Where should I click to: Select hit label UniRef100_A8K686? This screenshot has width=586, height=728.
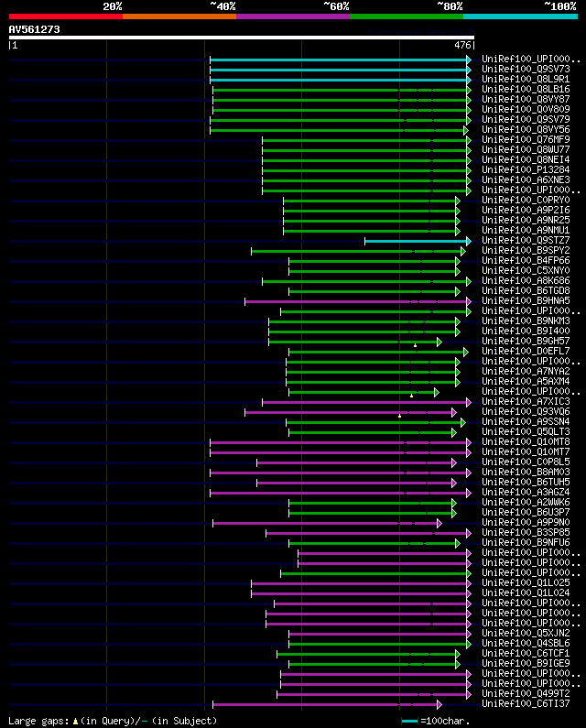click(526, 281)
